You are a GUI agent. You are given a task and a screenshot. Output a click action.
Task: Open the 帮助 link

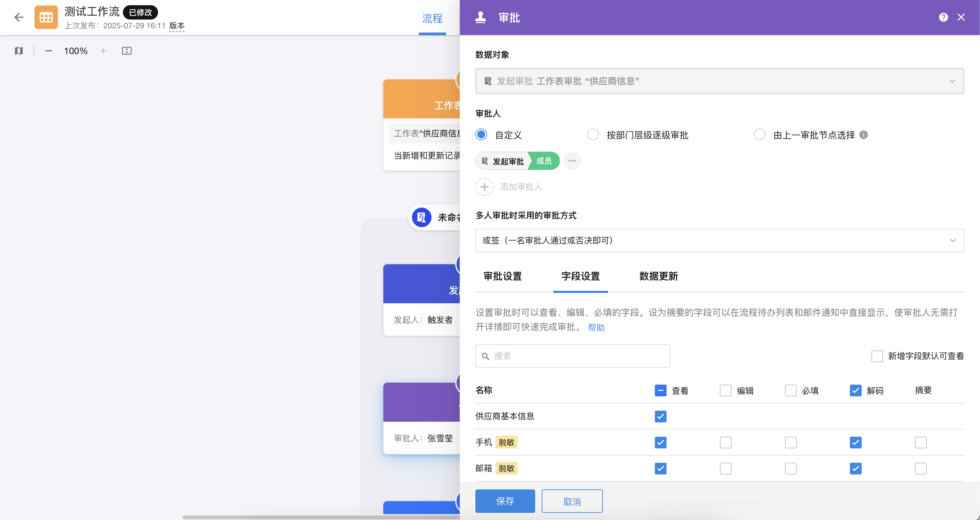pos(596,328)
